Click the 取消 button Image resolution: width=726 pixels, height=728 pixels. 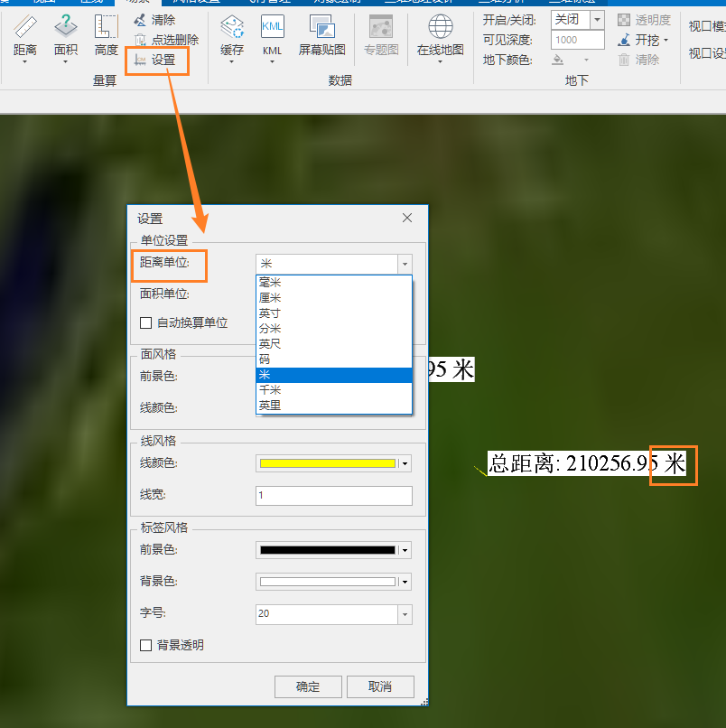380,686
